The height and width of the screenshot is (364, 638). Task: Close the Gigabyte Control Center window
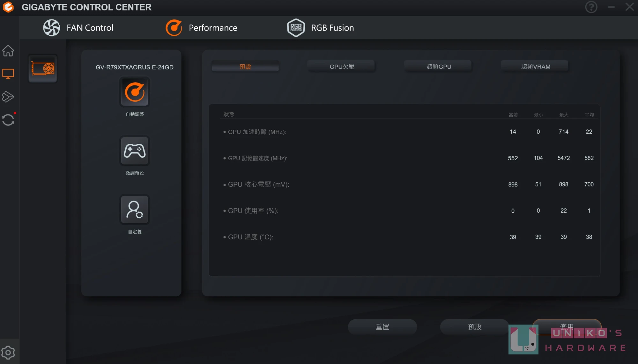pos(630,7)
